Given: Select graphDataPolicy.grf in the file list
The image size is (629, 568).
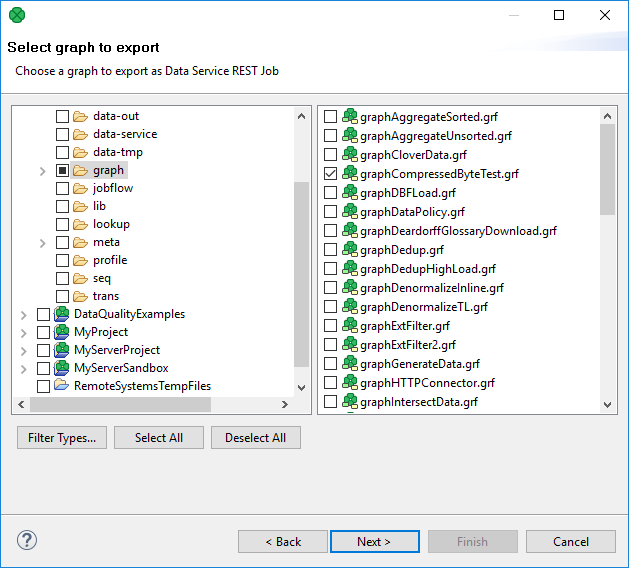Looking at the screenshot, I should point(412,211).
